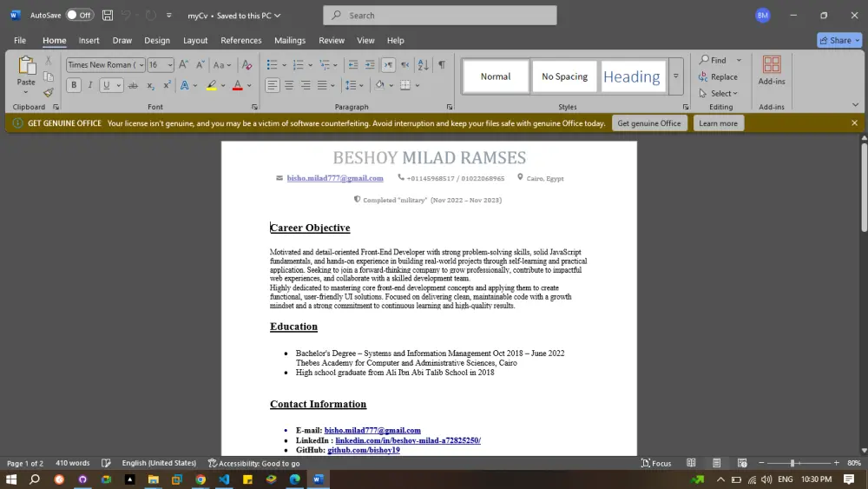Apply subscript formatting

[150, 85]
